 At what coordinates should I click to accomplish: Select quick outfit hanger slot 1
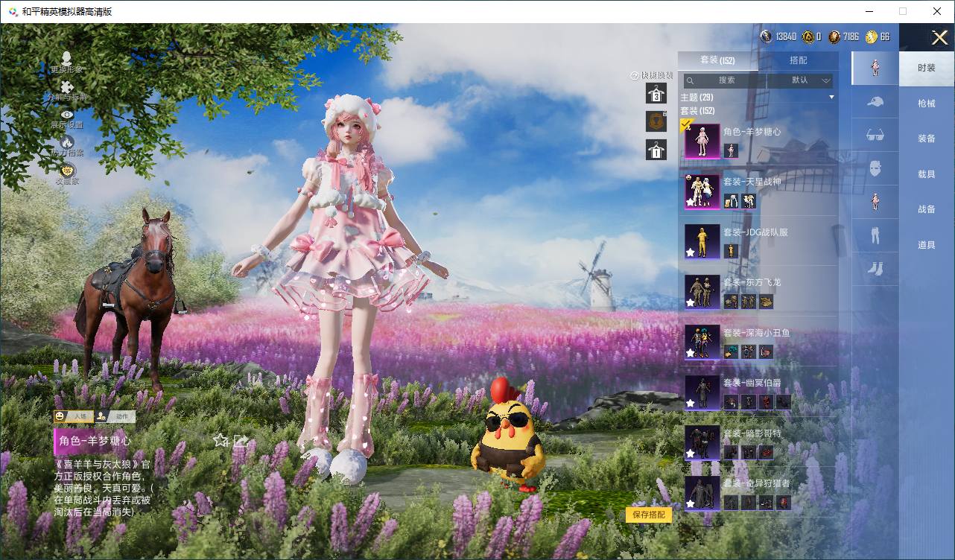pyautogui.click(x=656, y=150)
